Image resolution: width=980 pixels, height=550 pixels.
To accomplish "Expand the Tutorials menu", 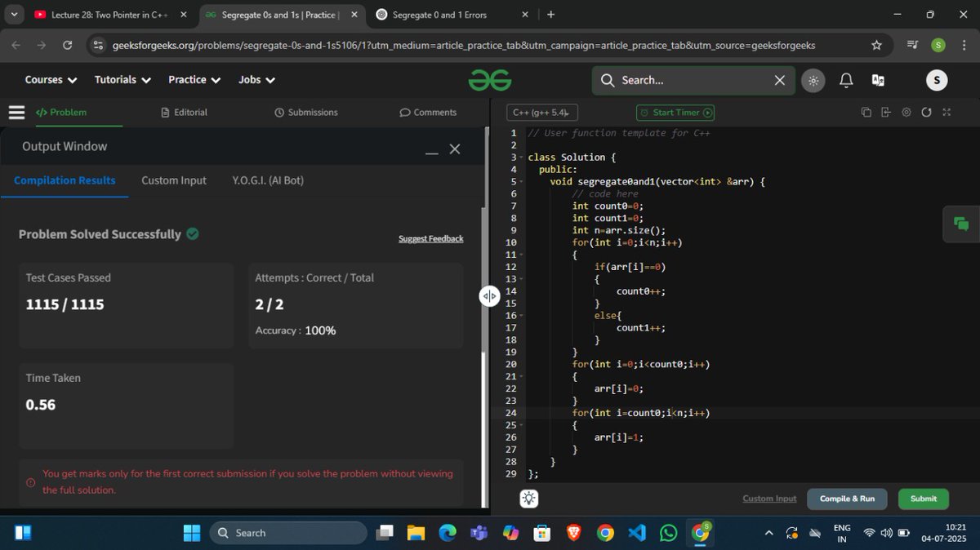I will pyautogui.click(x=122, y=80).
